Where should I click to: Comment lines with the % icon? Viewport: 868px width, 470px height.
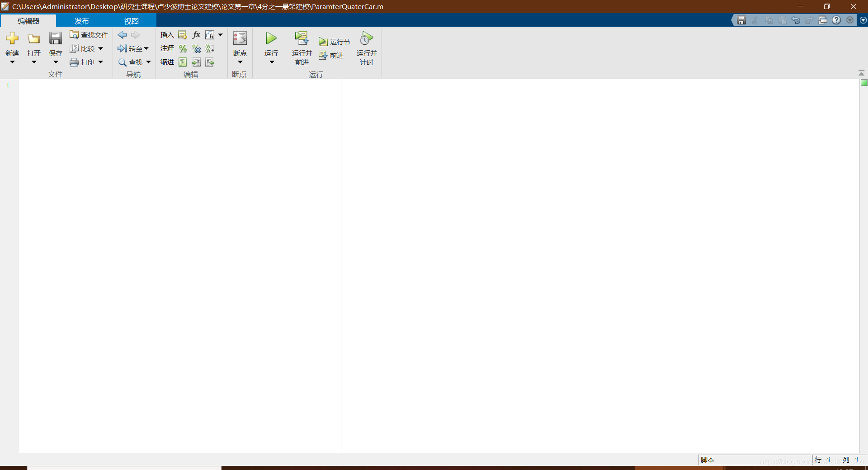point(183,48)
